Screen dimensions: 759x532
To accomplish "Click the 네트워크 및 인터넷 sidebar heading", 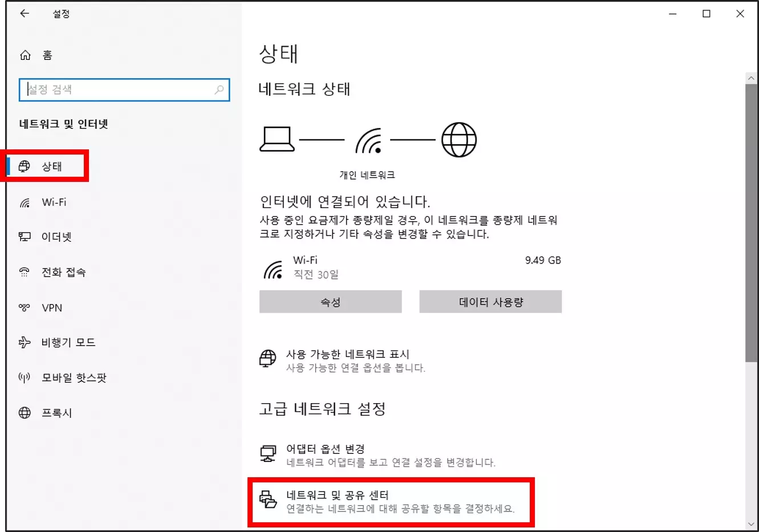I will point(64,124).
